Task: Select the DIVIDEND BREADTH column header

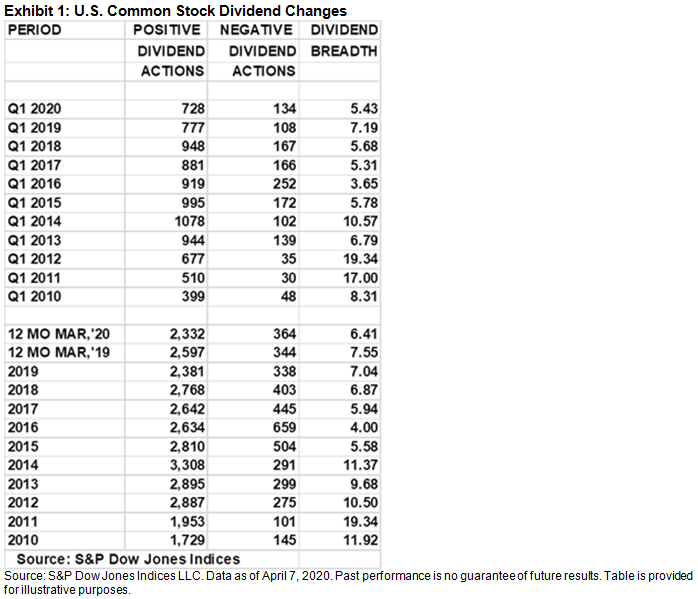Action: tap(343, 40)
